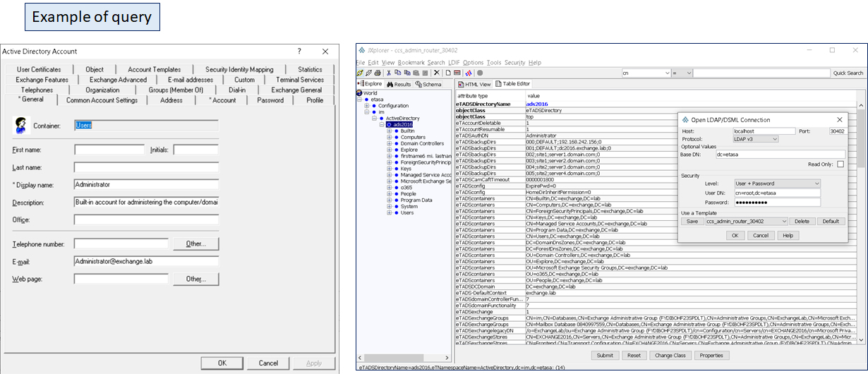Viewport: 868px width, 374px height.
Task: Open the LDIF menu
Action: click(x=454, y=63)
